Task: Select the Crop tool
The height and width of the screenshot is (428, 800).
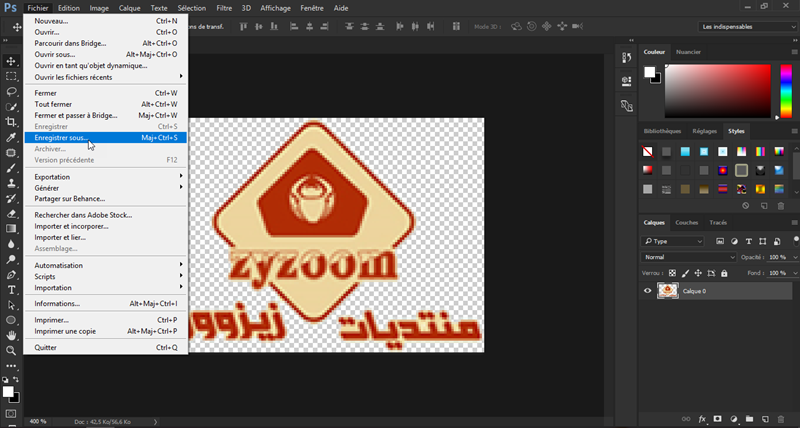Action: 11,122
